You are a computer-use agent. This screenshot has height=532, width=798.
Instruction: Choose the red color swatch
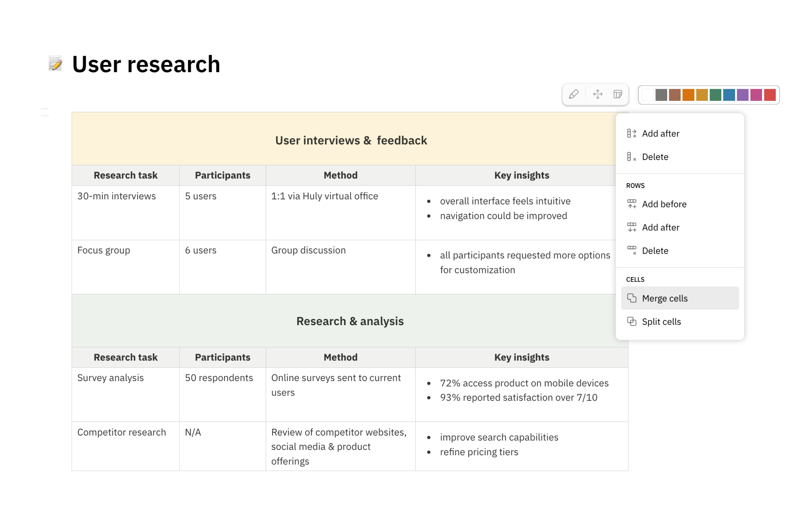click(770, 95)
